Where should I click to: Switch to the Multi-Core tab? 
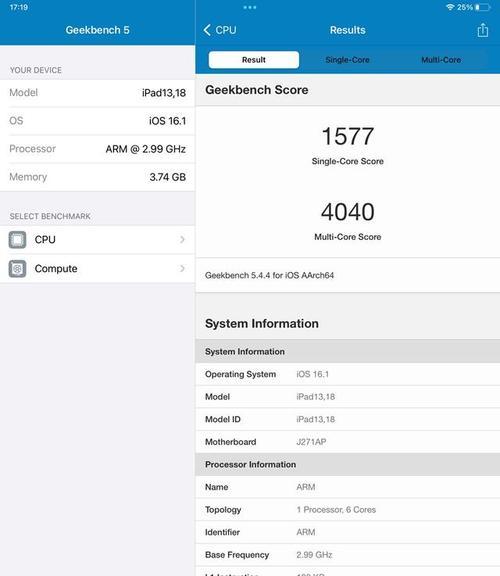pos(441,60)
